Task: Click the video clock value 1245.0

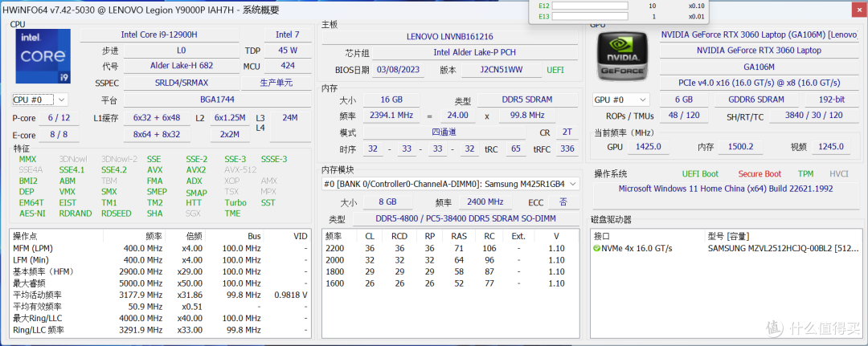Action: (x=831, y=146)
